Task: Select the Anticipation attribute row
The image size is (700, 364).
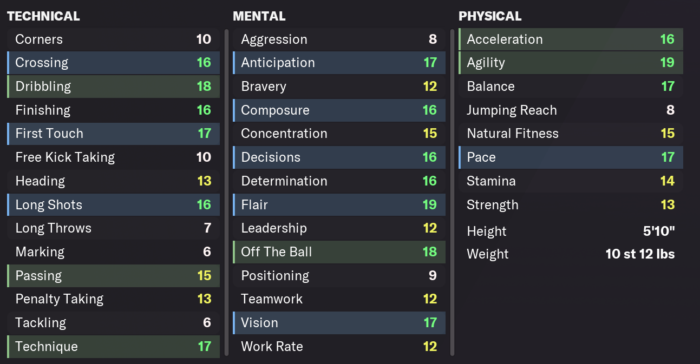Action: click(x=339, y=63)
